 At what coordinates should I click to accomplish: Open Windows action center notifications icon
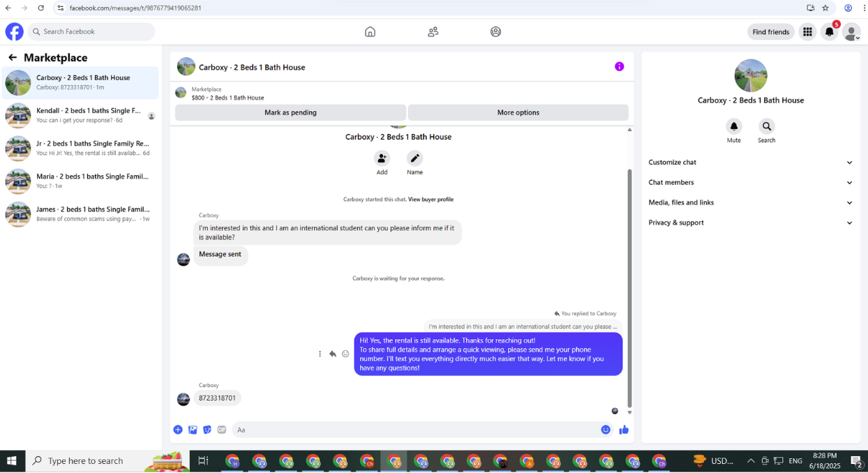(856, 460)
